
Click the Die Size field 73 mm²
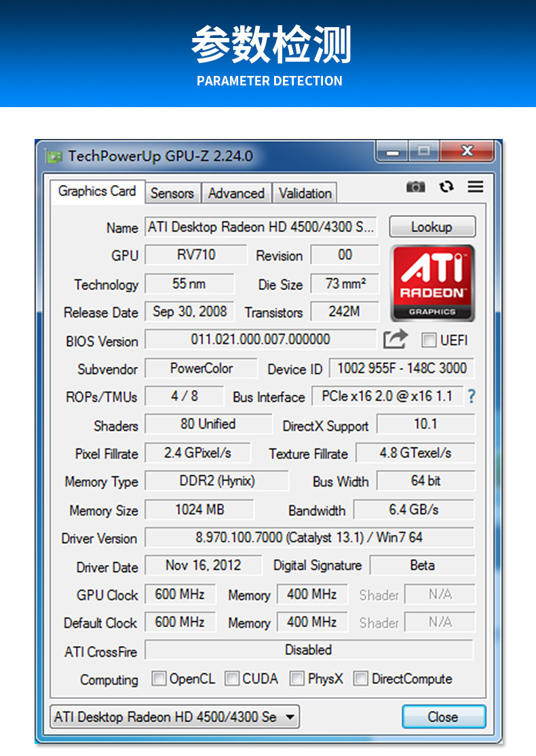(345, 283)
